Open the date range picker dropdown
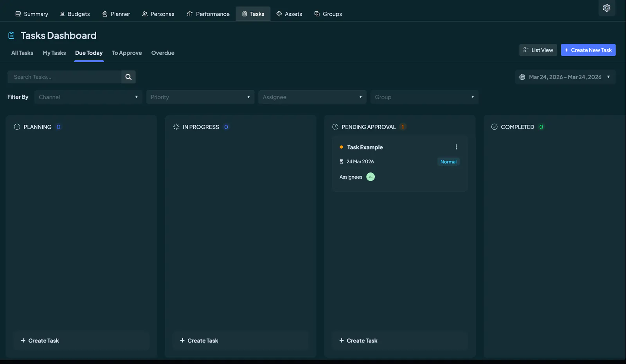Screen dimensions: 626x364 [x=565, y=77]
